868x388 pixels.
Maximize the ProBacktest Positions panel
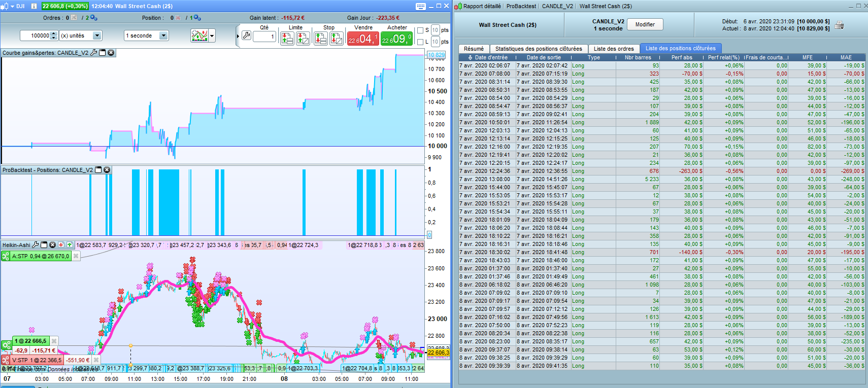[x=98, y=170]
